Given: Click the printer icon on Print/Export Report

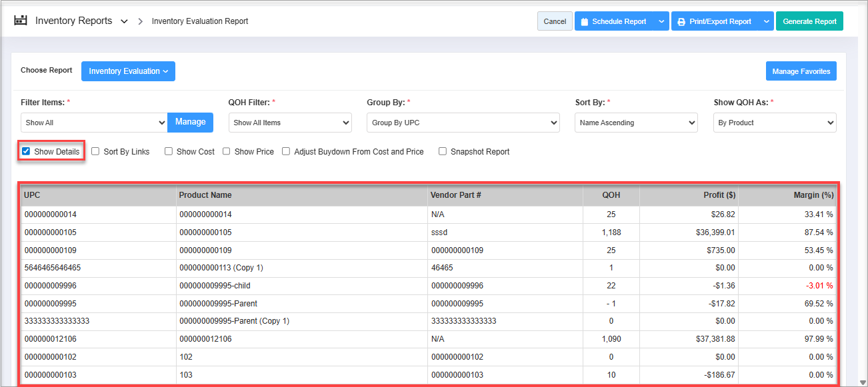Looking at the screenshot, I should click(681, 21).
